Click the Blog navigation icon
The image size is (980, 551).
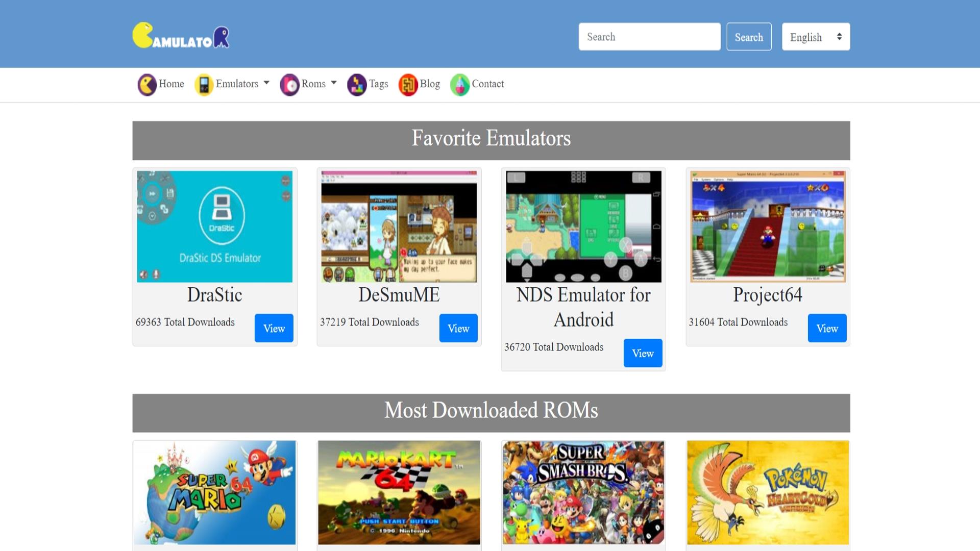[408, 84]
